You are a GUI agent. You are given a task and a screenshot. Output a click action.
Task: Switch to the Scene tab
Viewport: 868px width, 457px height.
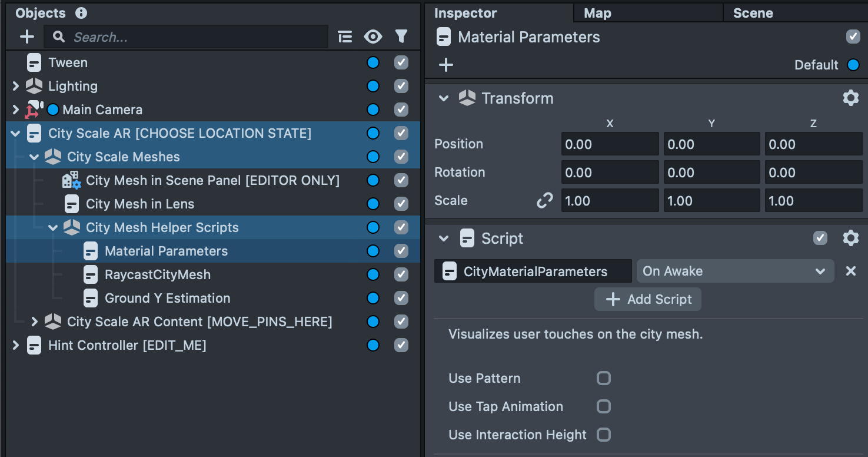pos(752,12)
